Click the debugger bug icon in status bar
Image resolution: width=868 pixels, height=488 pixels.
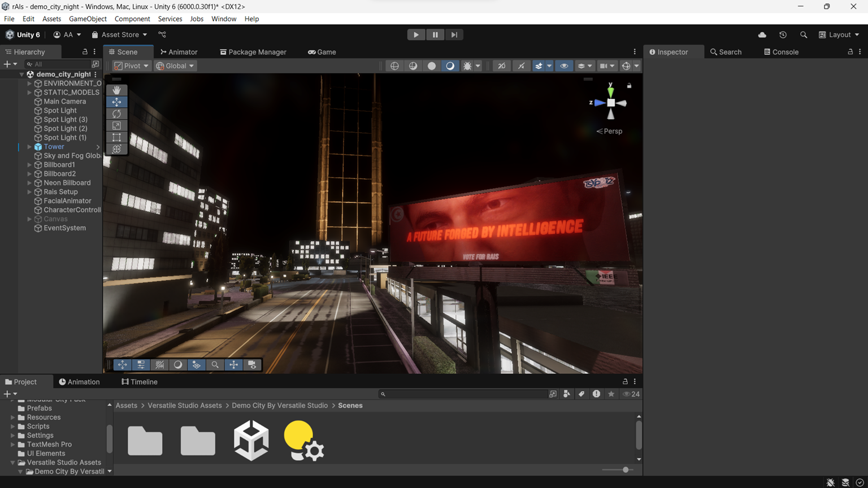pyautogui.click(x=830, y=482)
